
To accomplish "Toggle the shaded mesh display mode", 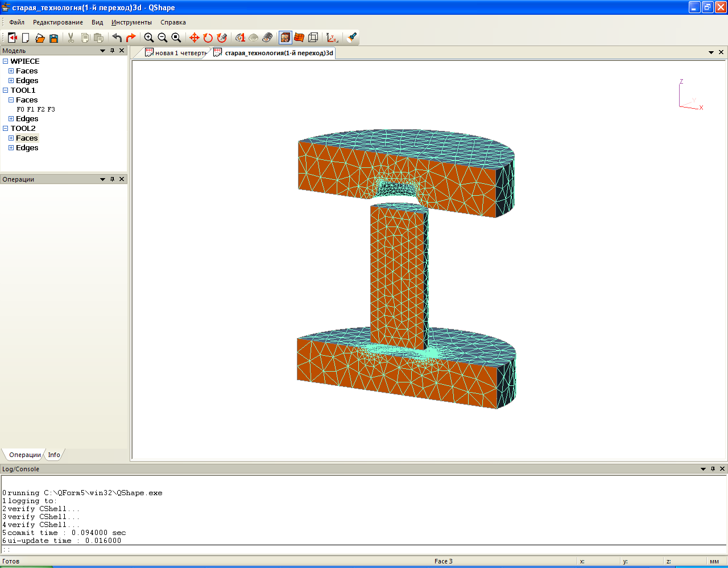I will coord(286,38).
